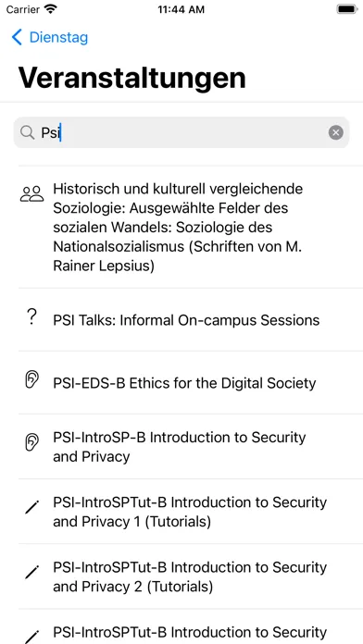Image resolution: width=363 pixels, height=644 pixels.
Task: Tap the magnifying glass search icon
Action: (27, 132)
